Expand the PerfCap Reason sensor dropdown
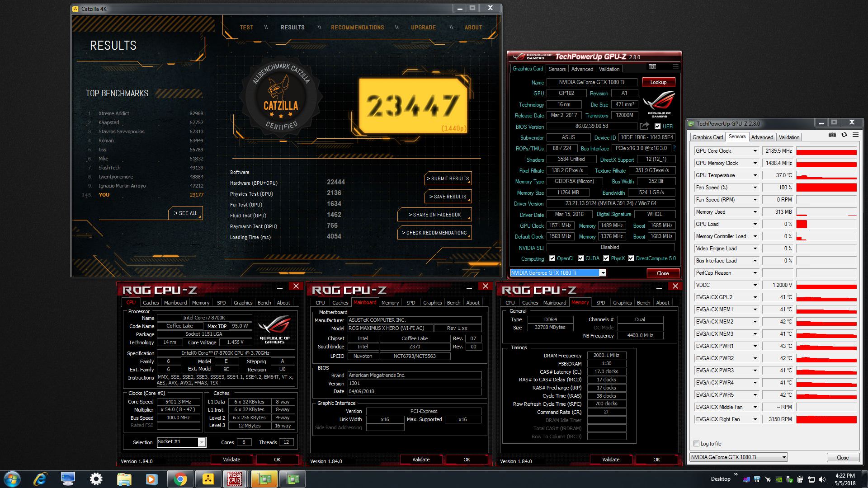868x488 pixels. tap(755, 273)
